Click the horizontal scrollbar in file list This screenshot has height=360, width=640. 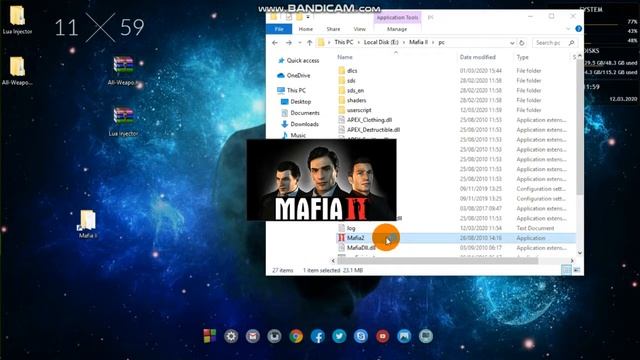[x=437, y=260]
